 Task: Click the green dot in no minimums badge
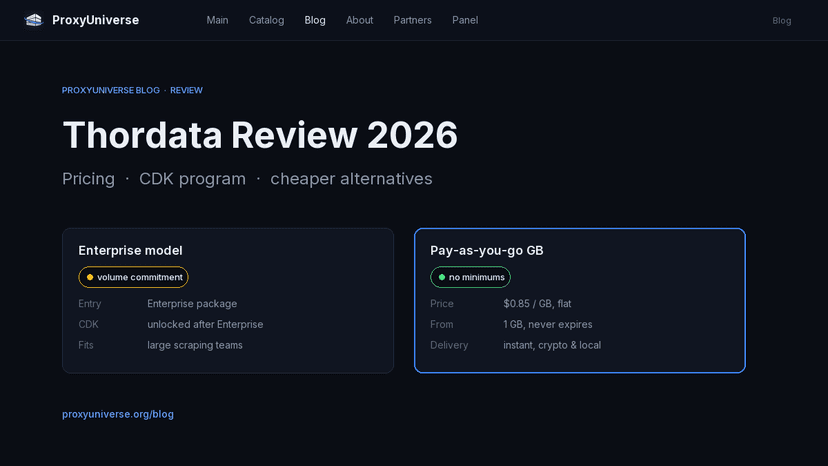442,277
